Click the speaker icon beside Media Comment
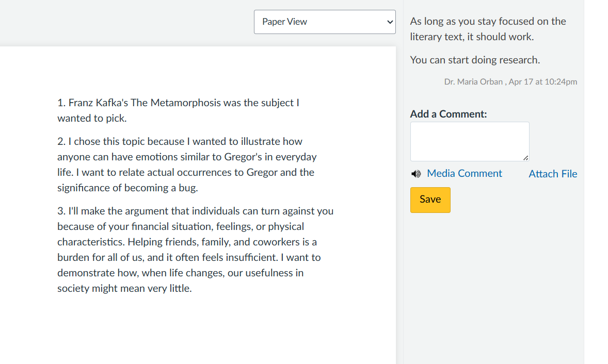 tap(416, 174)
